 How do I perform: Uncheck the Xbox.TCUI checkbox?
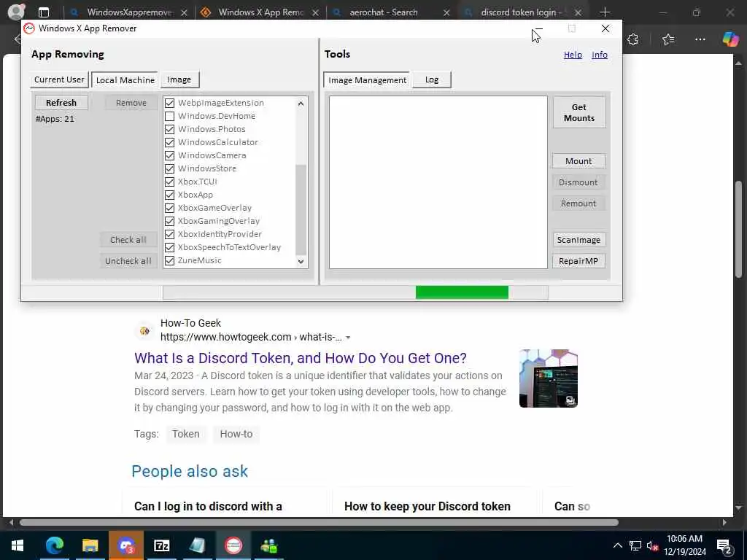(169, 182)
